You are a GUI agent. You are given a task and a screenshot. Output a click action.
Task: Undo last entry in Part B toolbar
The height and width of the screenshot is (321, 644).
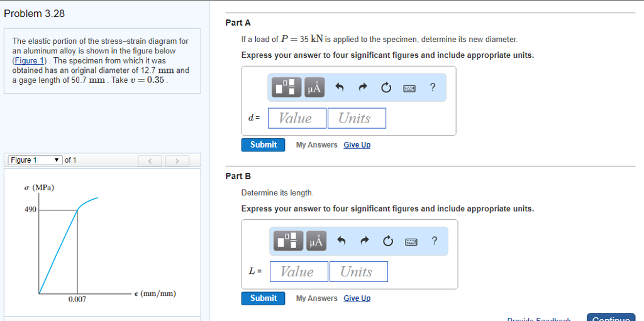(341, 241)
